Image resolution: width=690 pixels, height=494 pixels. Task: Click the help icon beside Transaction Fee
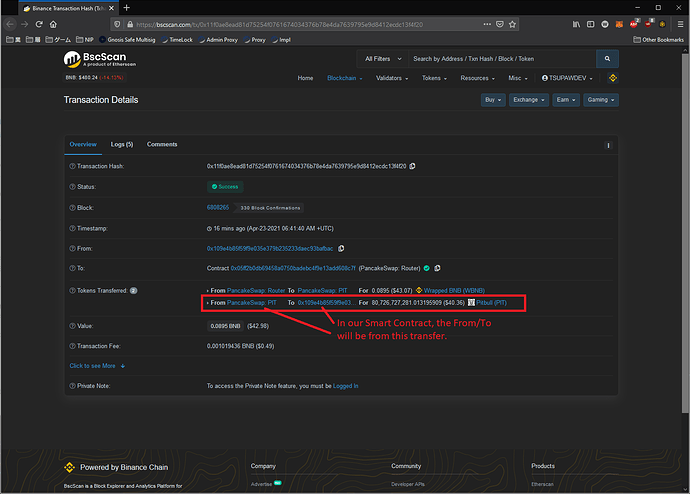pos(71,345)
